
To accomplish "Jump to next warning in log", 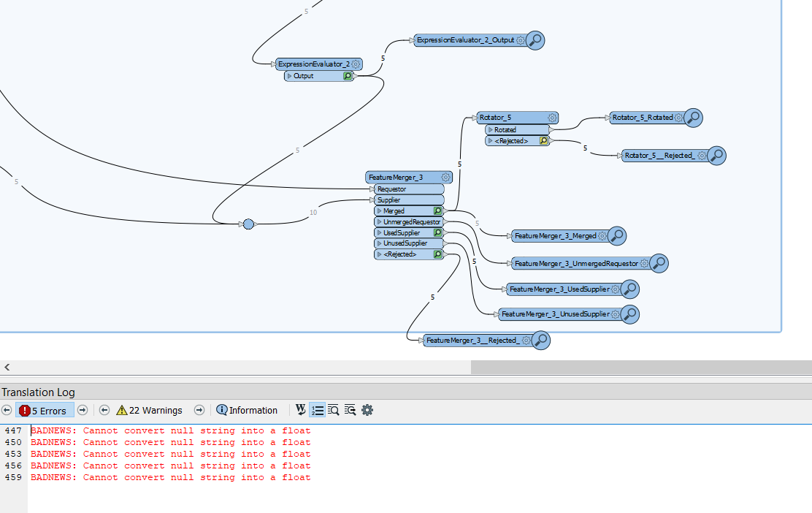I will pos(199,410).
